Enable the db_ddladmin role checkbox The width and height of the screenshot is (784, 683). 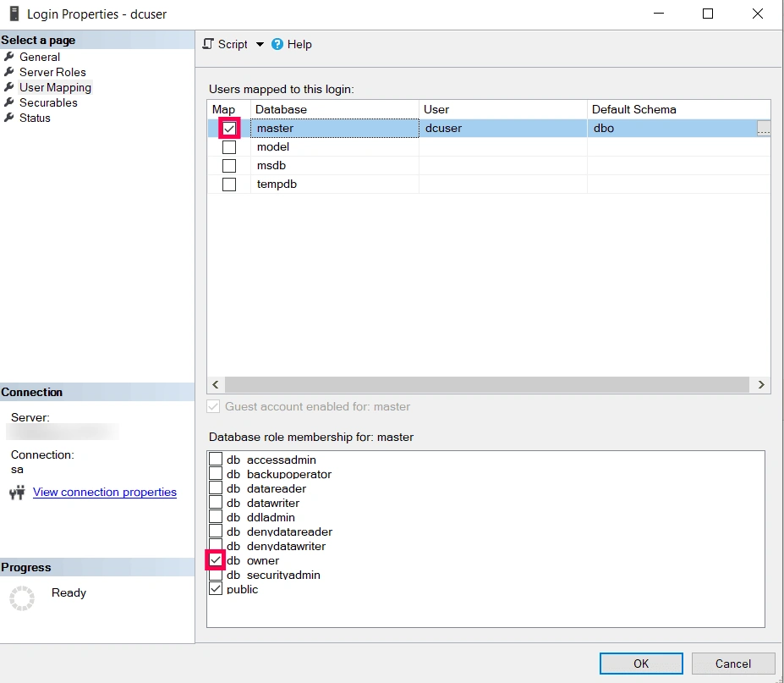(x=216, y=516)
